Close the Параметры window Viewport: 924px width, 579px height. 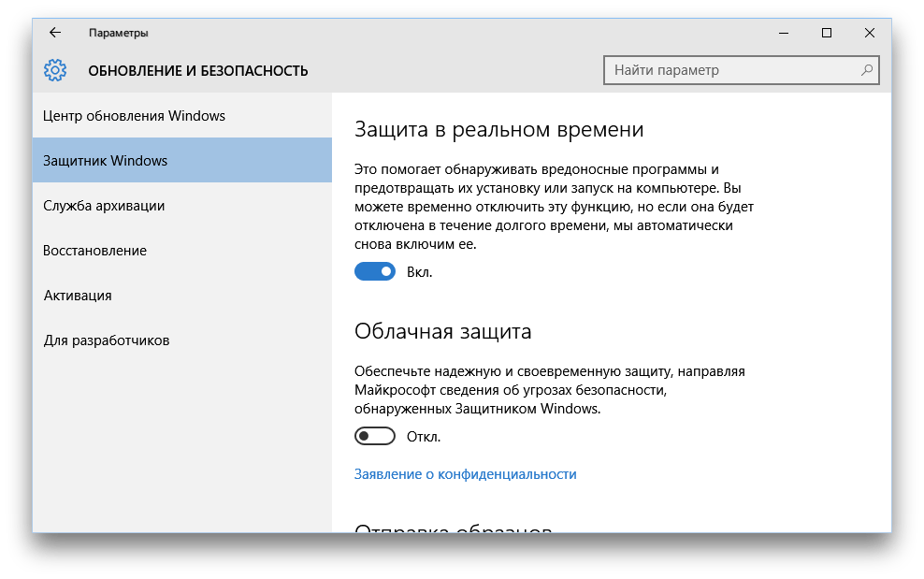(x=869, y=33)
